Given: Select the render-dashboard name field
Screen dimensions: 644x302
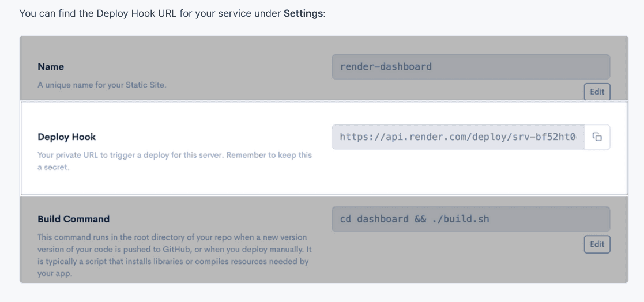Looking at the screenshot, I should 470,66.
